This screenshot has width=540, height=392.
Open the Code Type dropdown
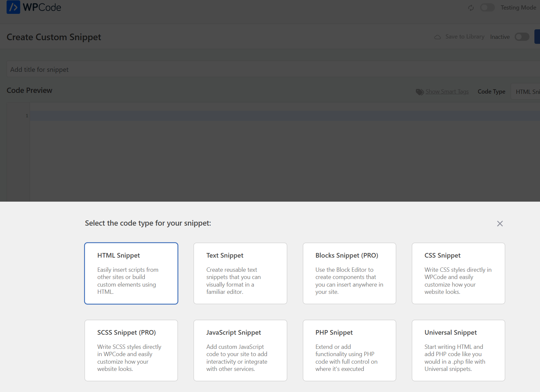pyautogui.click(x=526, y=92)
